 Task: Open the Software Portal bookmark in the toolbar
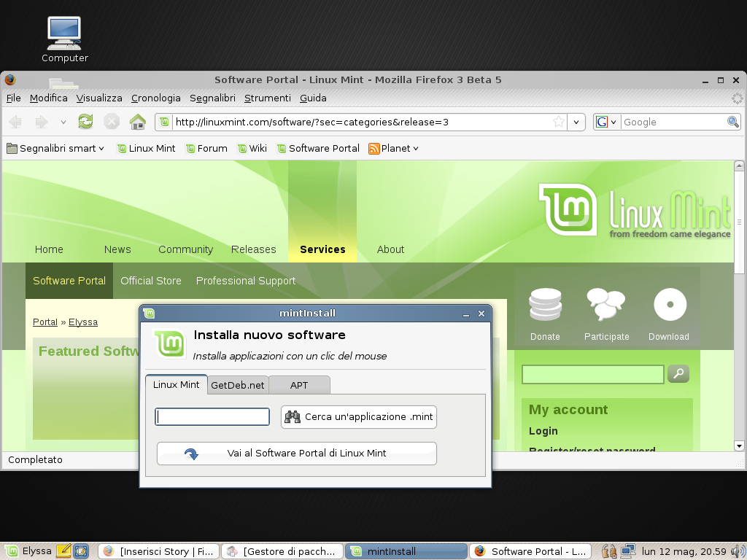tap(318, 149)
